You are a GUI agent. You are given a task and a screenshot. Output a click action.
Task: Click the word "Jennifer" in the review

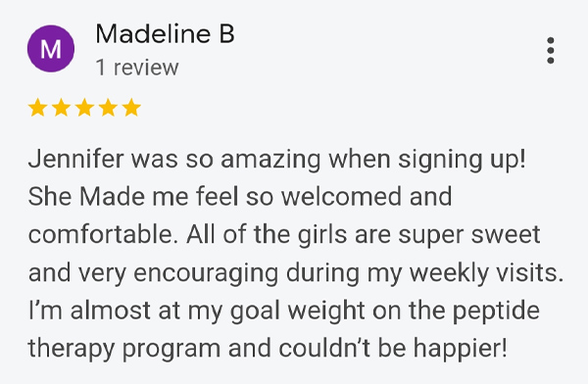click(75, 159)
